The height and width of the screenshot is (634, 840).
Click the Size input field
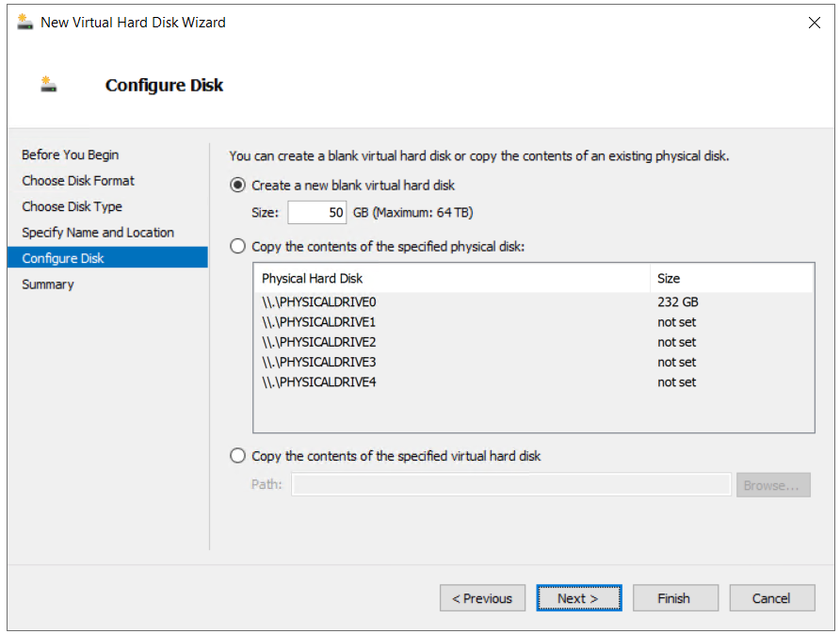click(x=317, y=213)
